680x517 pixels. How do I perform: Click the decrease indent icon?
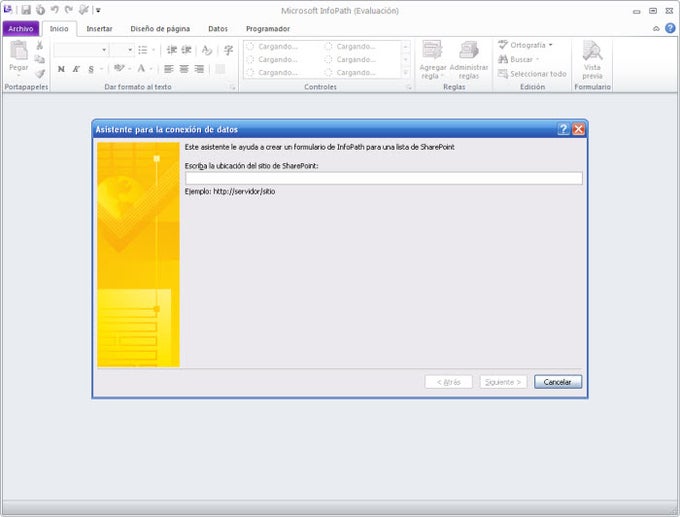pyautogui.click(x=172, y=50)
